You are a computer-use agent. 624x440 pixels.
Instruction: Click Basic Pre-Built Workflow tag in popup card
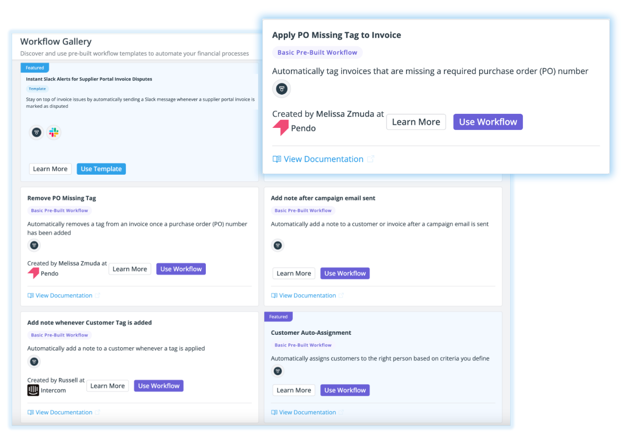point(316,52)
